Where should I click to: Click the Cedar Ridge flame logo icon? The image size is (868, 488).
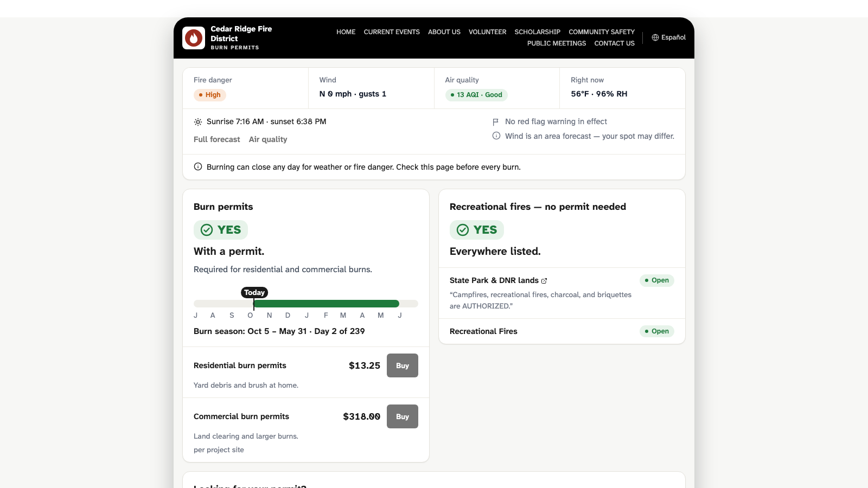coord(194,38)
